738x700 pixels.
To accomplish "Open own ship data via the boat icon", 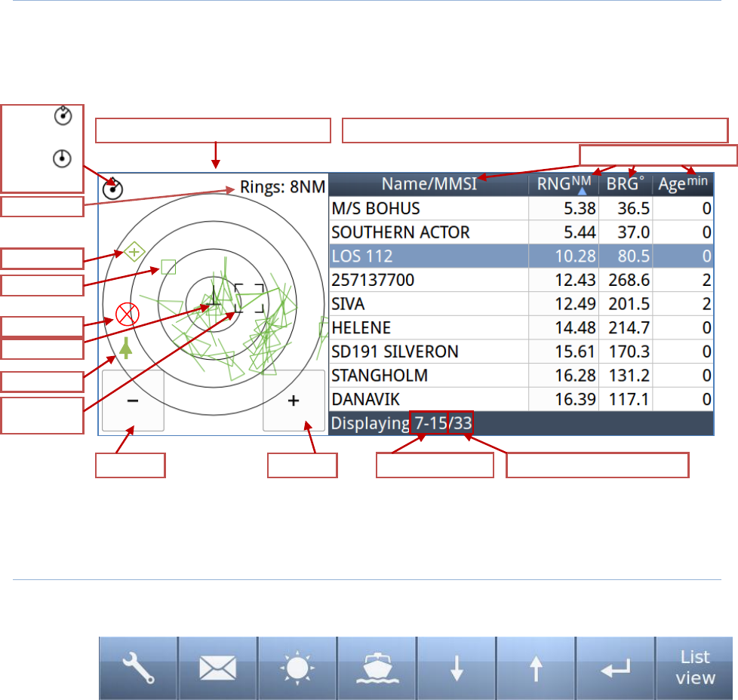I will coord(377,668).
